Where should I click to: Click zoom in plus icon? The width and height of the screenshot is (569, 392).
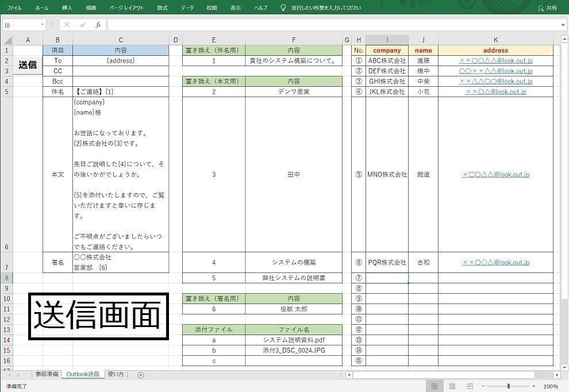[x=533, y=386]
